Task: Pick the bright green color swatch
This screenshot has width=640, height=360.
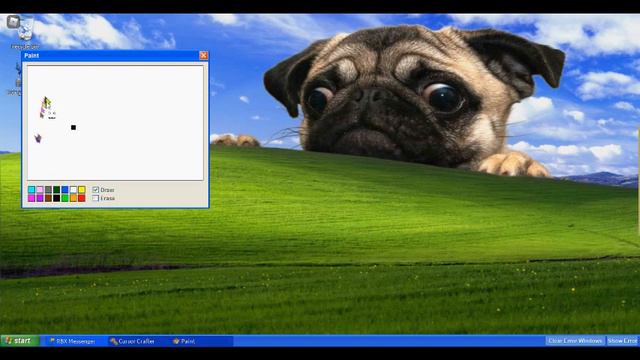Action: pyautogui.click(x=65, y=198)
